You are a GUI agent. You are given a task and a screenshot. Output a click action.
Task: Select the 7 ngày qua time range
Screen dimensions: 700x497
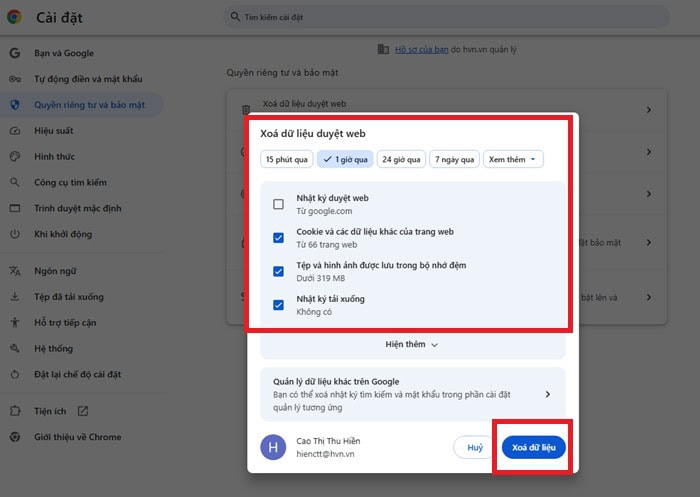tap(454, 159)
